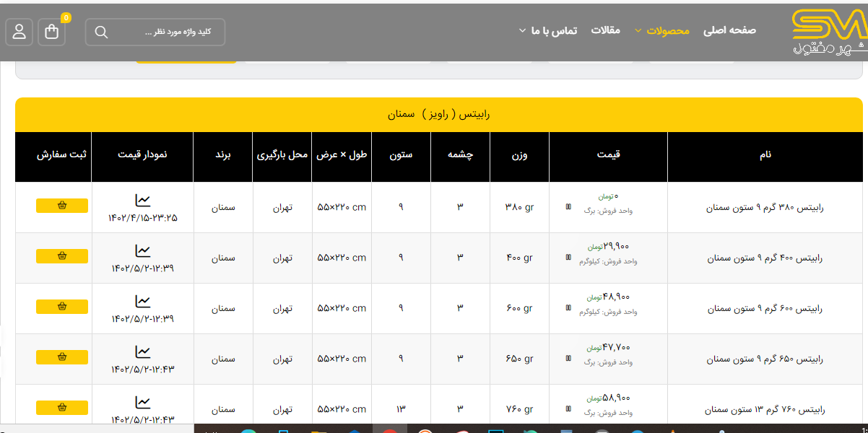Click the magnifier search icon
The image size is (868, 433).
(x=101, y=32)
